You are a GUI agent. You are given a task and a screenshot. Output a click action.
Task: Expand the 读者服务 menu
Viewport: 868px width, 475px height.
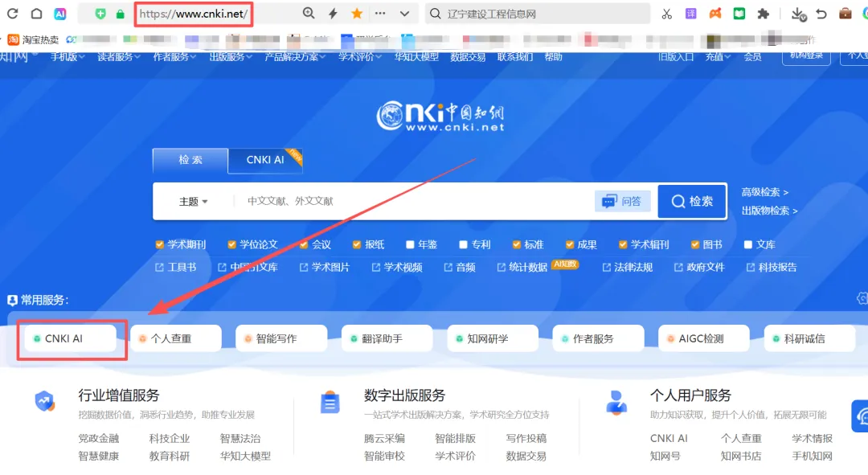click(x=119, y=56)
